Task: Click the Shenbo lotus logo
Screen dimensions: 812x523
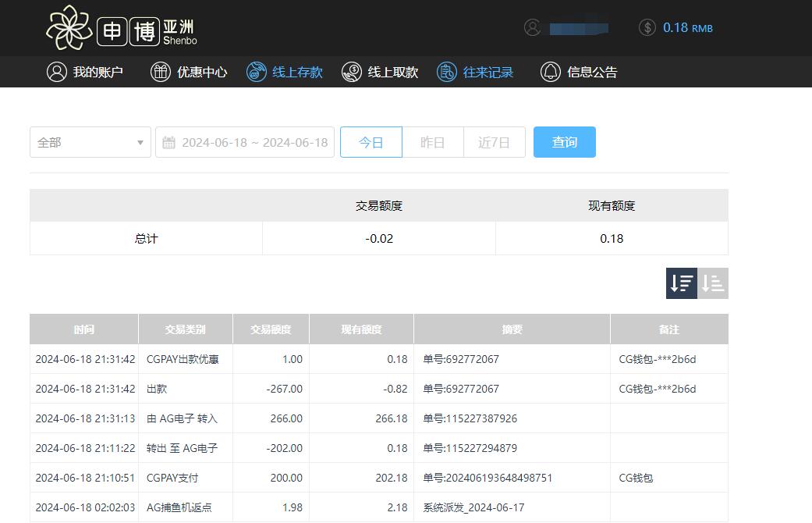Action: (x=70, y=28)
